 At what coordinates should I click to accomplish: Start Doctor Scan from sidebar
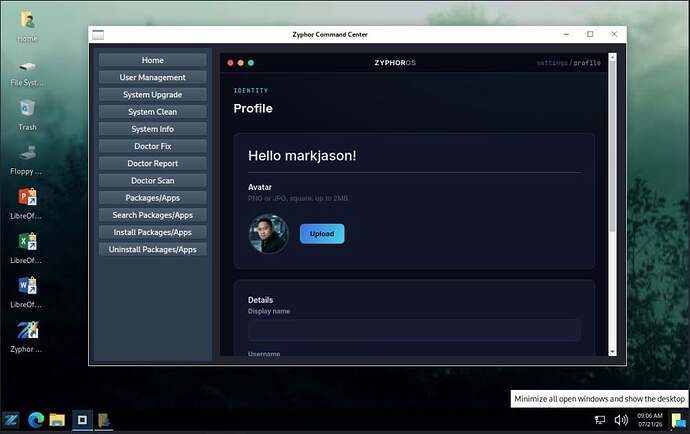(153, 180)
